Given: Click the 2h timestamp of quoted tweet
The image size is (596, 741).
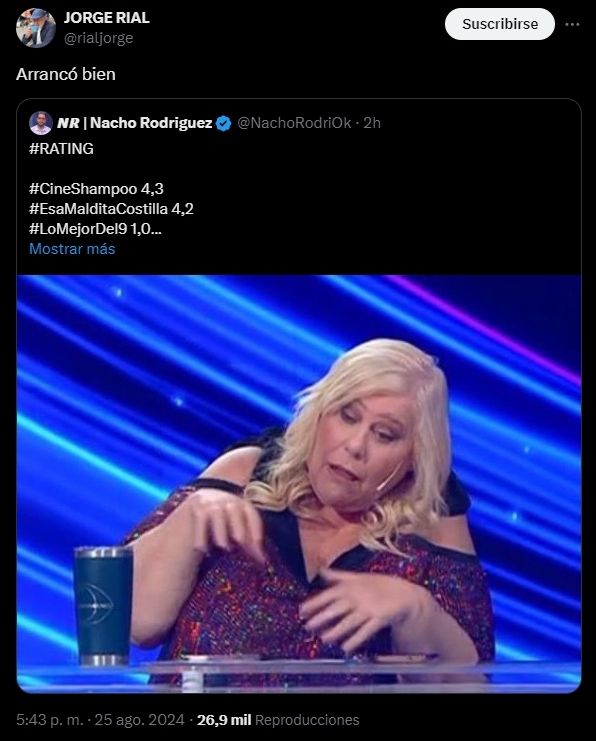Looking at the screenshot, I should (x=372, y=123).
